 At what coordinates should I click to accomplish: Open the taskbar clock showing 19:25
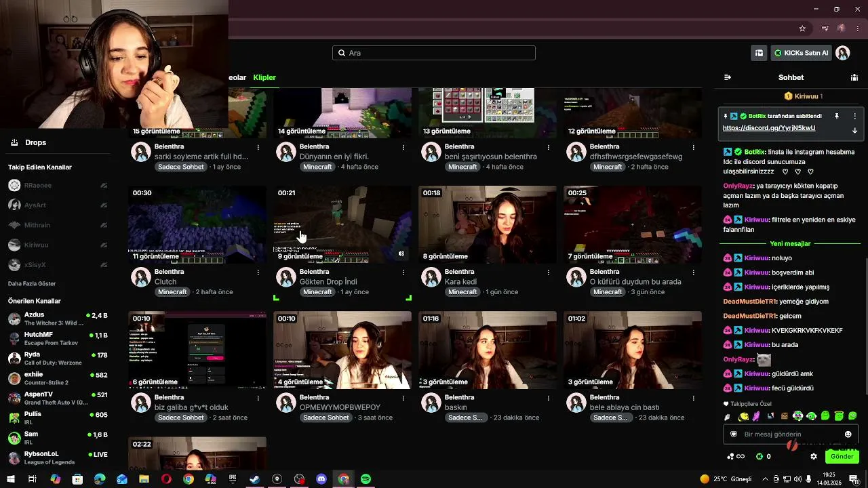pos(829,479)
